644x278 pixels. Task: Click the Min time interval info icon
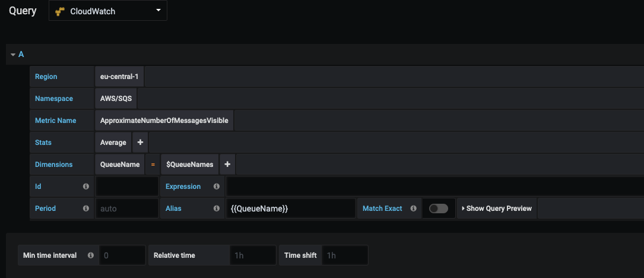pos(90,255)
